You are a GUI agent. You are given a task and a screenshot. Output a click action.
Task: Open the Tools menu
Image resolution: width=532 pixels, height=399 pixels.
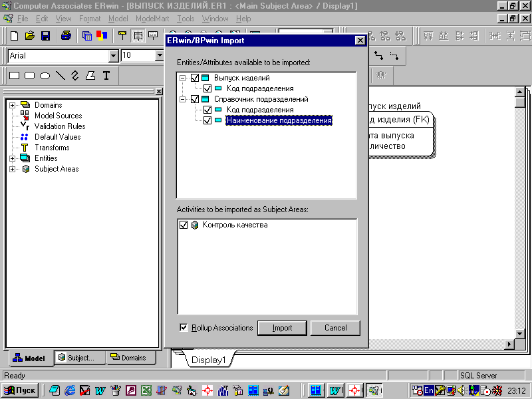(186, 19)
